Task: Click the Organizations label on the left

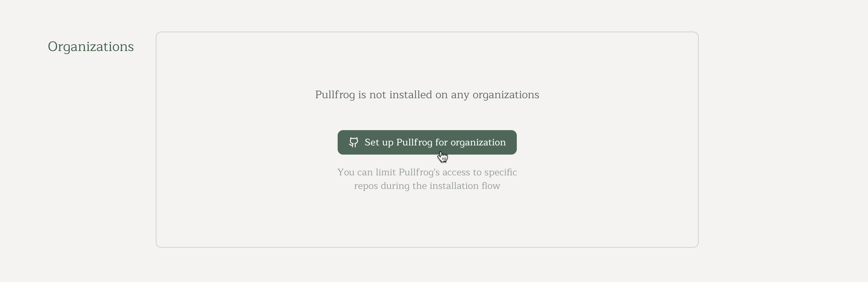Action: 90,47
